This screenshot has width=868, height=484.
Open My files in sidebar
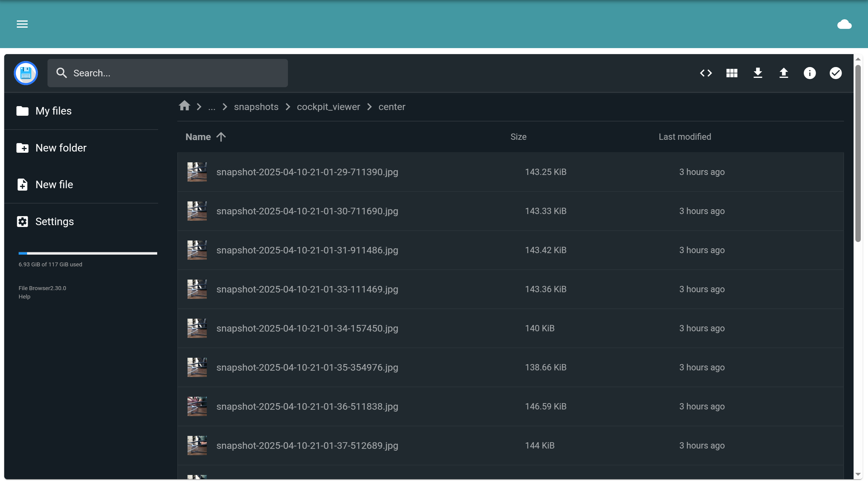click(x=53, y=111)
